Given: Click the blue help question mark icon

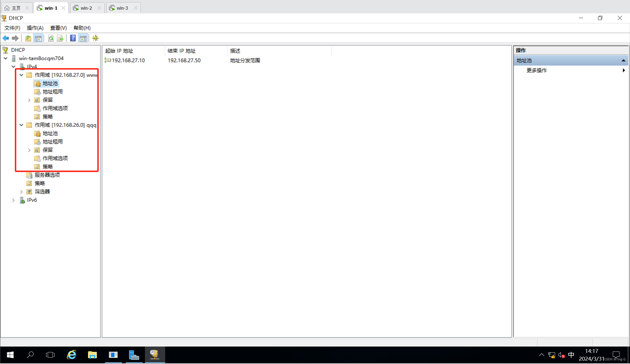Looking at the screenshot, I should (x=73, y=38).
